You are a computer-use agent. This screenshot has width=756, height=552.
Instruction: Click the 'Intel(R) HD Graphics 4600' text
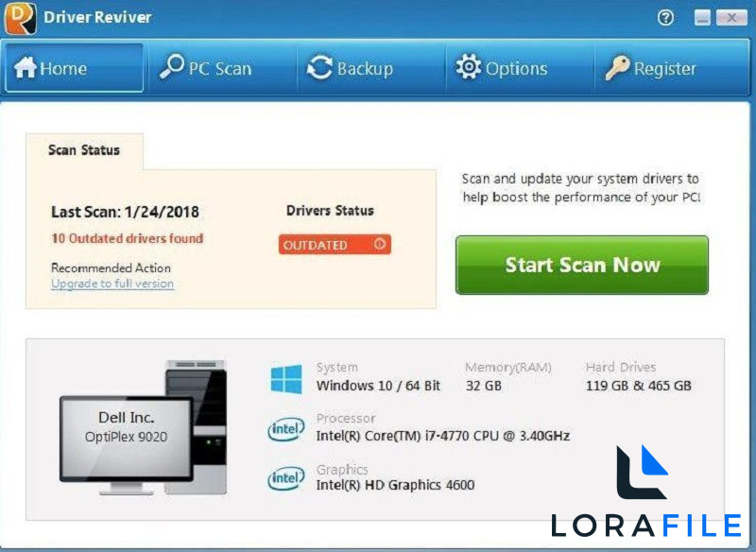[x=395, y=485]
